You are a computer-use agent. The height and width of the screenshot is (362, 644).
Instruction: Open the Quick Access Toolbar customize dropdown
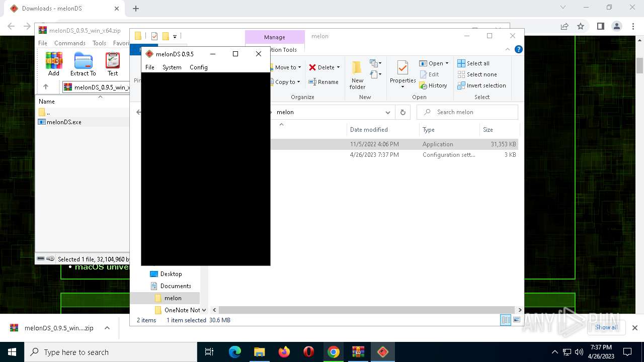pyautogui.click(x=175, y=36)
